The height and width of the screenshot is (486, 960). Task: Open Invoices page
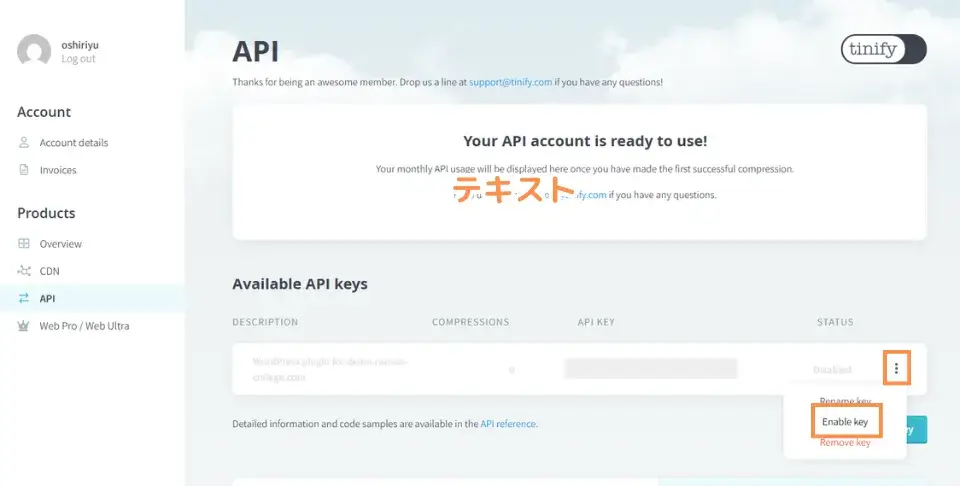coord(58,170)
